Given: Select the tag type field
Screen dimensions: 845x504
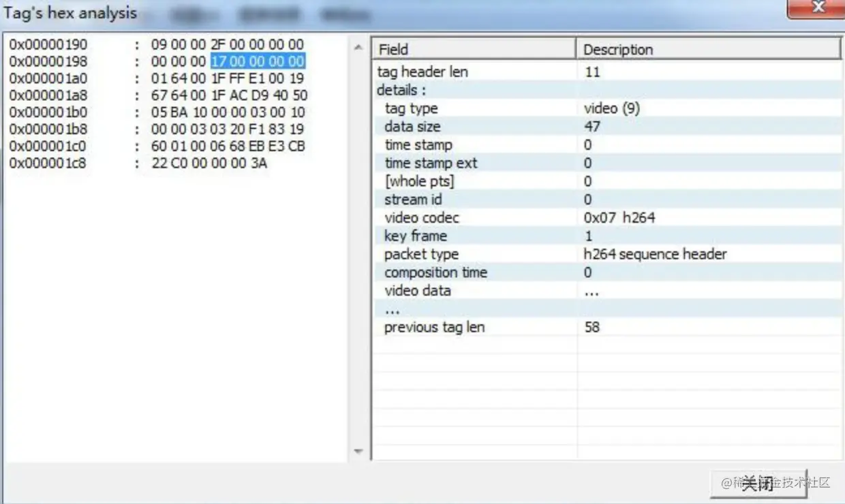Looking at the screenshot, I should click(411, 108).
